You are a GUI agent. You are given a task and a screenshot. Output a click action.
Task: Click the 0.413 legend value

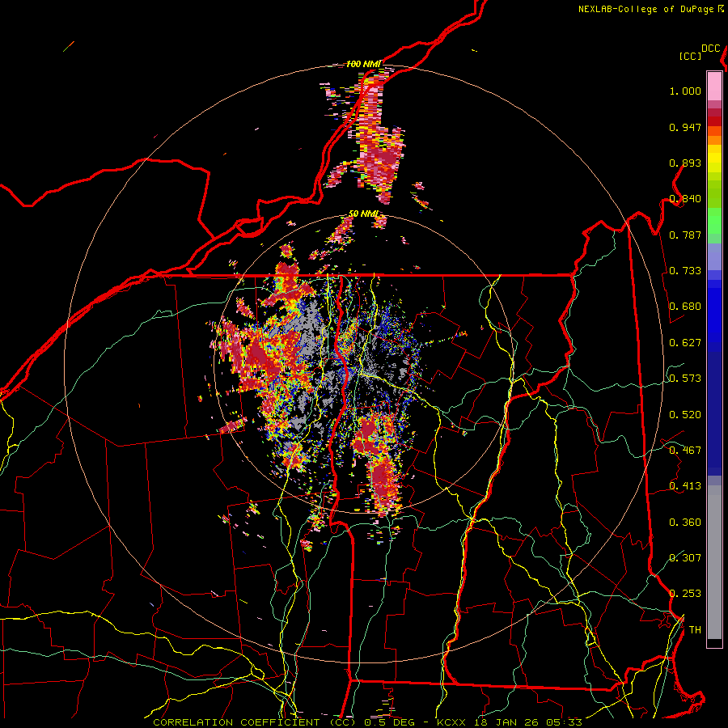pos(685,486)
